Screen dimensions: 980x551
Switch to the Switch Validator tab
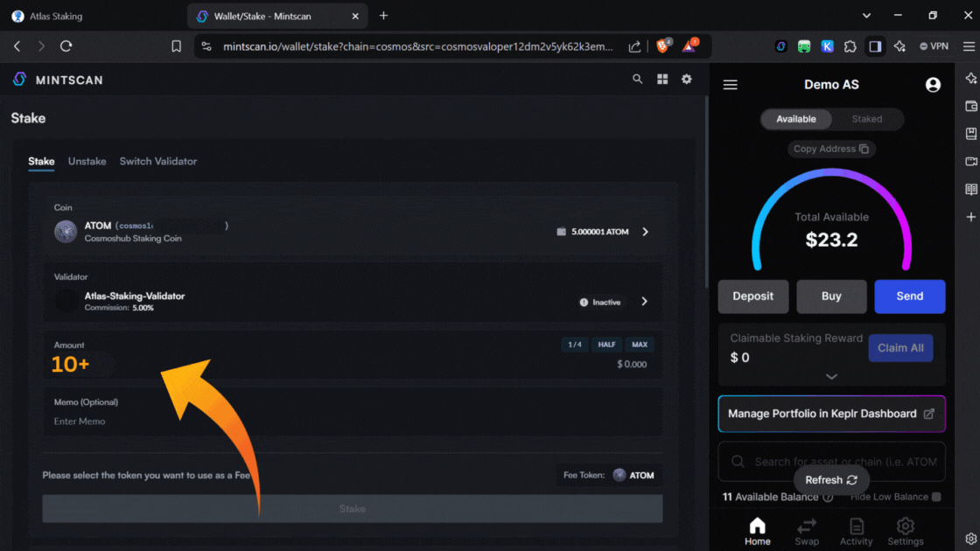tap(158, 161)
